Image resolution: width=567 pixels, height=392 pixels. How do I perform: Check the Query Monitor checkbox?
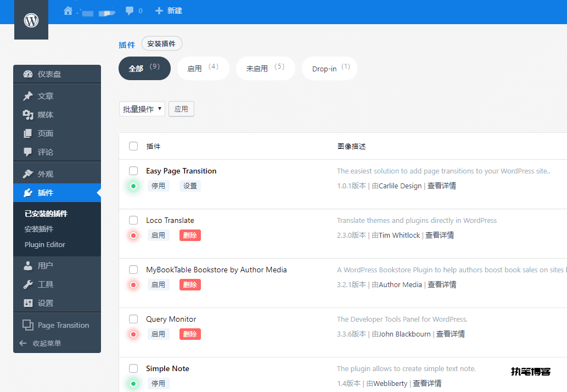[133, 319]
